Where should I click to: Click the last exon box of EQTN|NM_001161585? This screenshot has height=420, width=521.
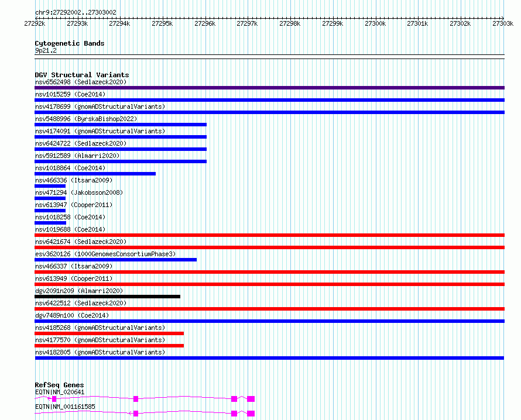(x=251, y=414)
